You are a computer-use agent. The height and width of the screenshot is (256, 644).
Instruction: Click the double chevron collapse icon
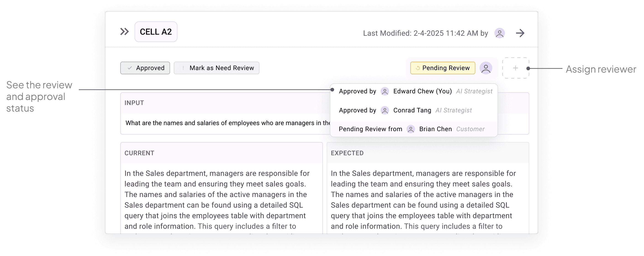(x=124, y=32)
